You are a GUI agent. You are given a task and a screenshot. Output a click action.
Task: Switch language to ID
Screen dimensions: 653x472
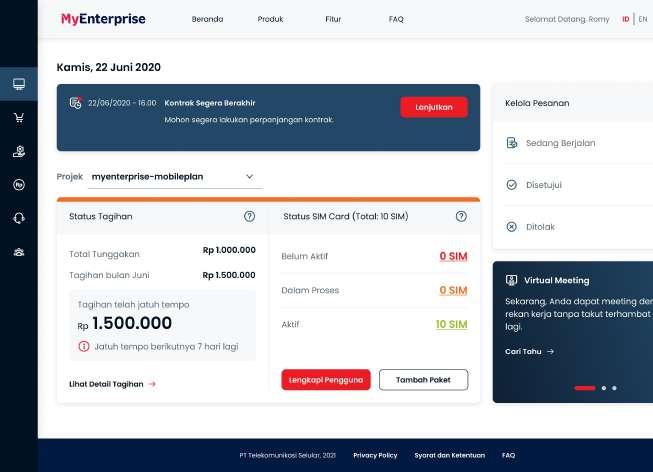626,19
